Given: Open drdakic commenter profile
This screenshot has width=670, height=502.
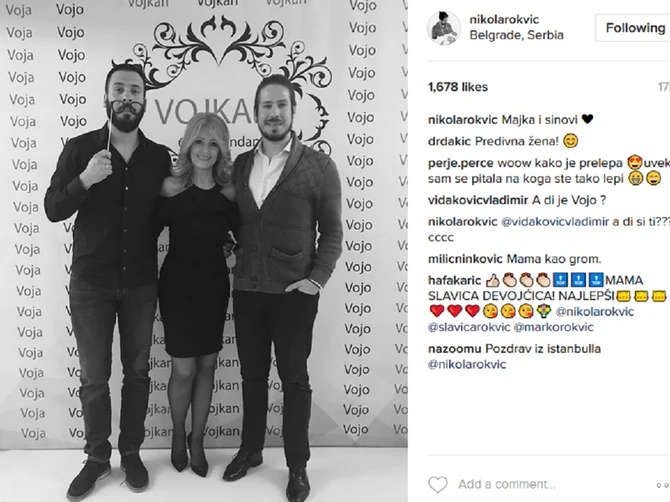Looking at the screenshot, I should pyautogui.click(x=449, y=141).
